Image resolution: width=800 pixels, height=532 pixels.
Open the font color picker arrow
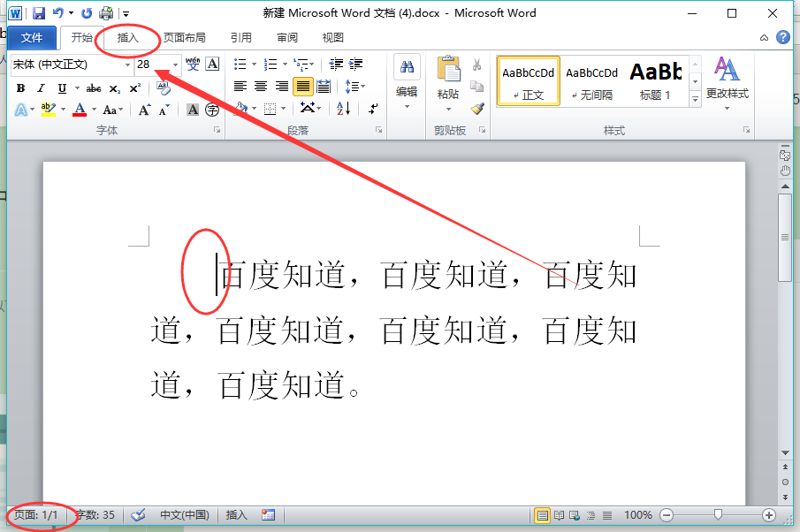[x=94, y=110]
